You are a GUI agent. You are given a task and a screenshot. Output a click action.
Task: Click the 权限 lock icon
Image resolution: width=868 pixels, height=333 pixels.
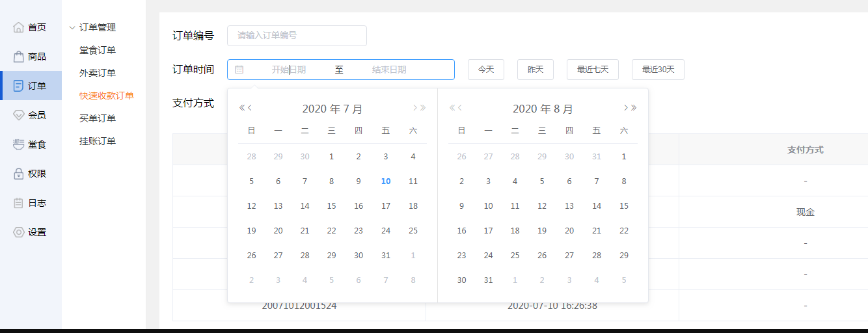pos(18,174)
